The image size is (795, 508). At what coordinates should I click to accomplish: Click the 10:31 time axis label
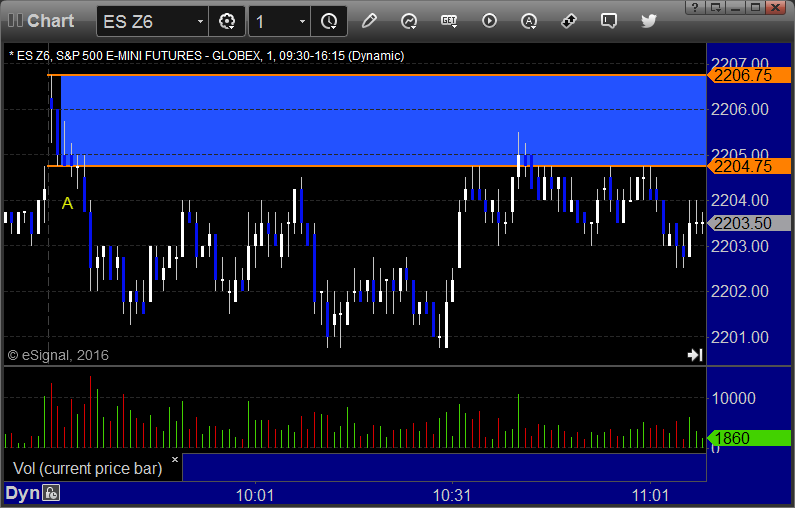452,495
